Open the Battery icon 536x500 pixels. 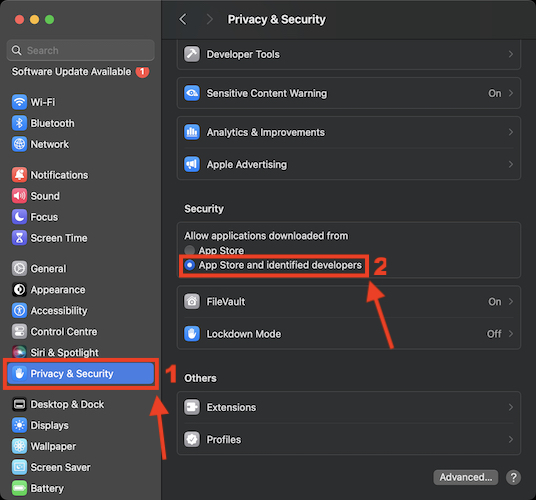19,488
